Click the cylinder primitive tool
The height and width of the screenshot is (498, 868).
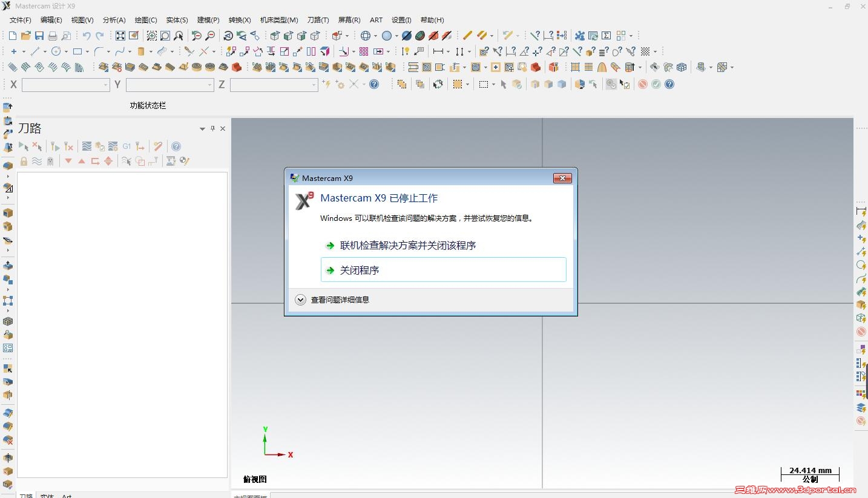point(141,51)
